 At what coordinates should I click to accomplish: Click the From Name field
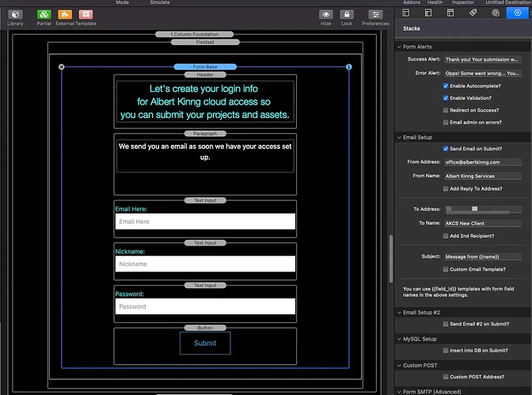tap(483, 176)
